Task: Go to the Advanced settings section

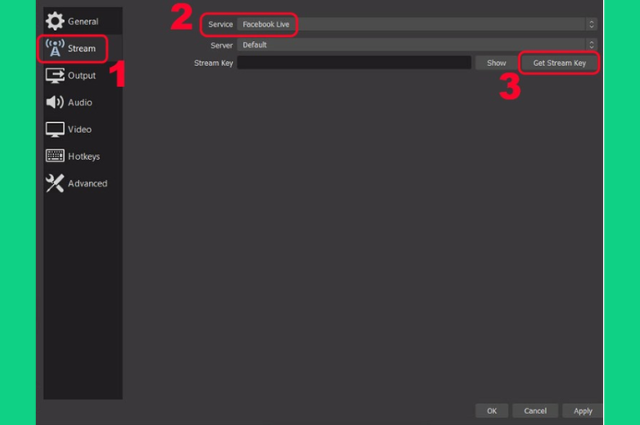Action: tap(83, 183)
